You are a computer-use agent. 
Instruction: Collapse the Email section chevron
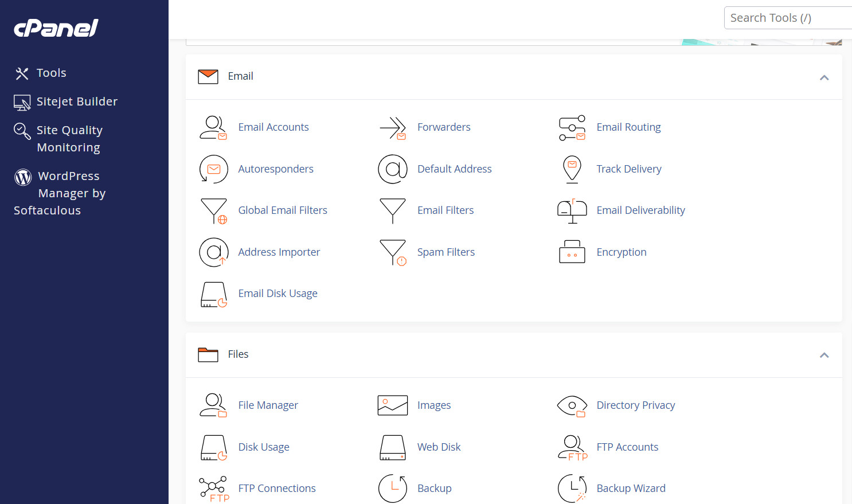pos(824,77)
